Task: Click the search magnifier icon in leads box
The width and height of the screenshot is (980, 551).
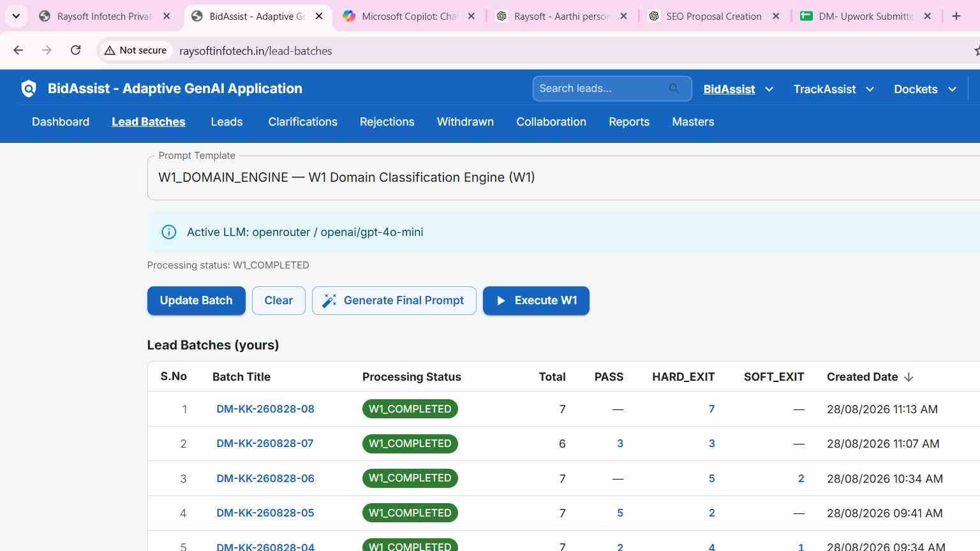Action: click(x=674, y=89)
